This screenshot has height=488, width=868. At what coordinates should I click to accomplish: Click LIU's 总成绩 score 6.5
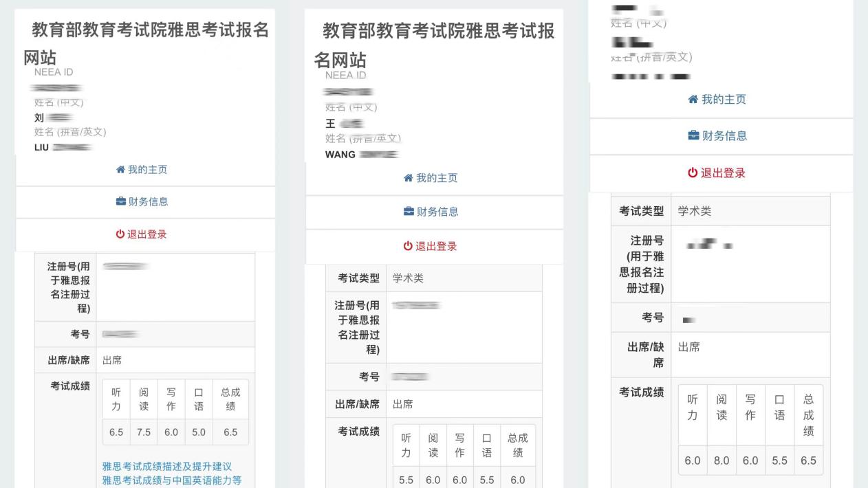point(230,432)
